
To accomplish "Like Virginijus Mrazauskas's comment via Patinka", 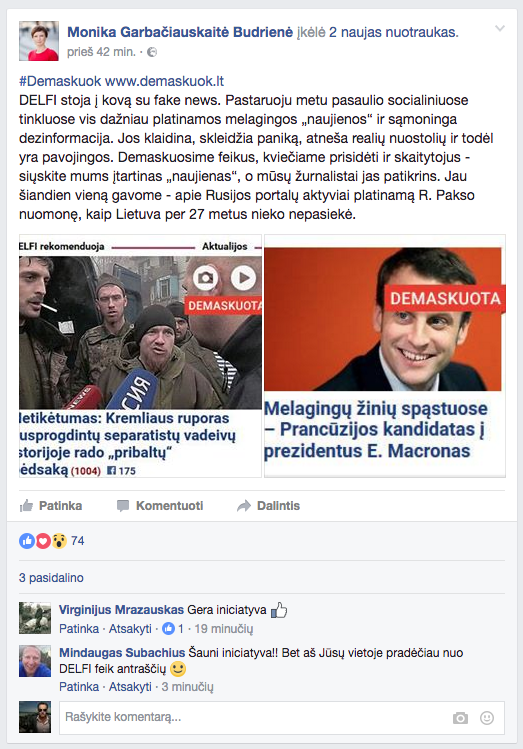I will 79,629.
